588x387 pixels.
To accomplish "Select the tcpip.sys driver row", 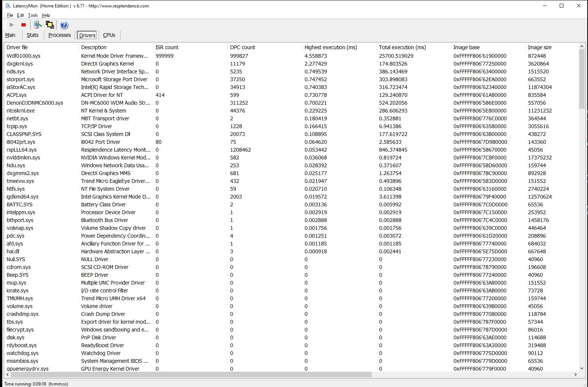I will point(291,126).
